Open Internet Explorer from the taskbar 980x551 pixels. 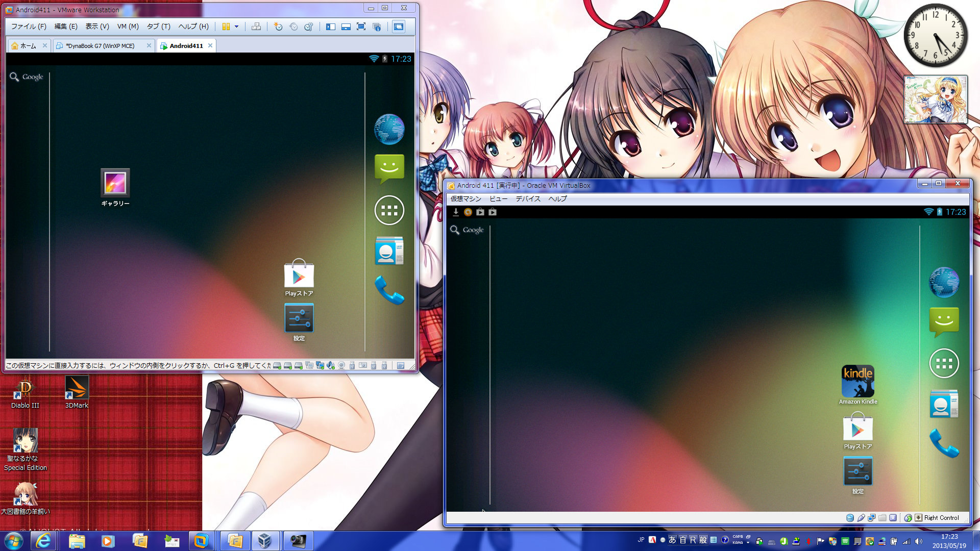pos(43,541)
